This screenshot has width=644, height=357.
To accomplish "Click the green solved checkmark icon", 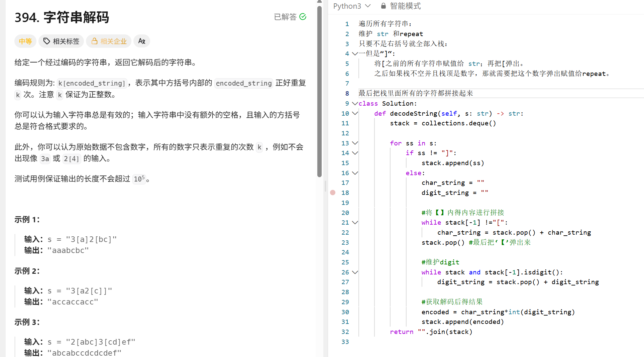I will (303, 16).
